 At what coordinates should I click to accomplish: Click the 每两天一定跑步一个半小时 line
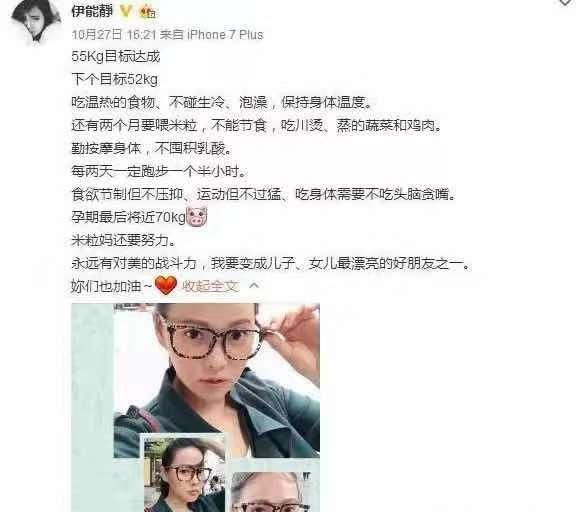[x=159, y=171]
